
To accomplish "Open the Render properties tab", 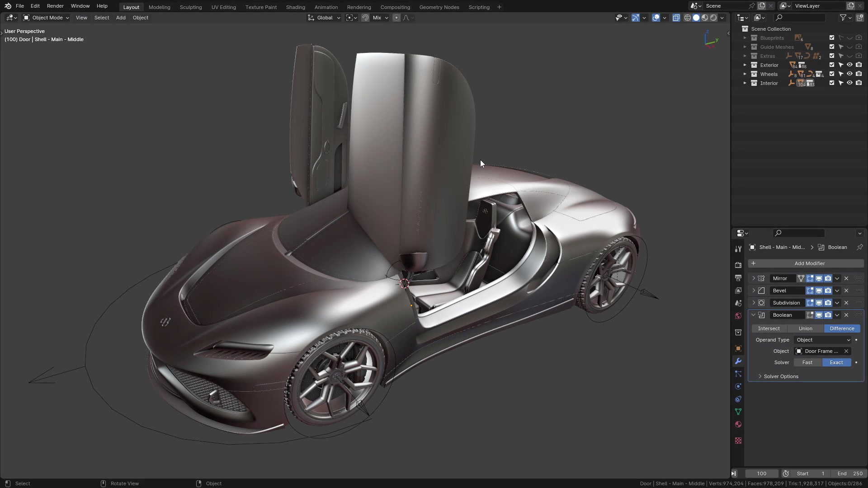I will click(x=738, y=265).
